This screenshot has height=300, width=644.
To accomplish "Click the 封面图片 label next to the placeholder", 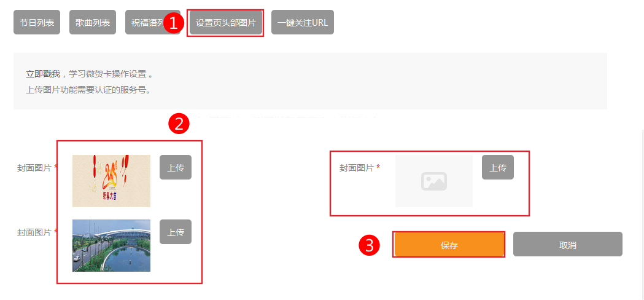I will tap(357, 167).
